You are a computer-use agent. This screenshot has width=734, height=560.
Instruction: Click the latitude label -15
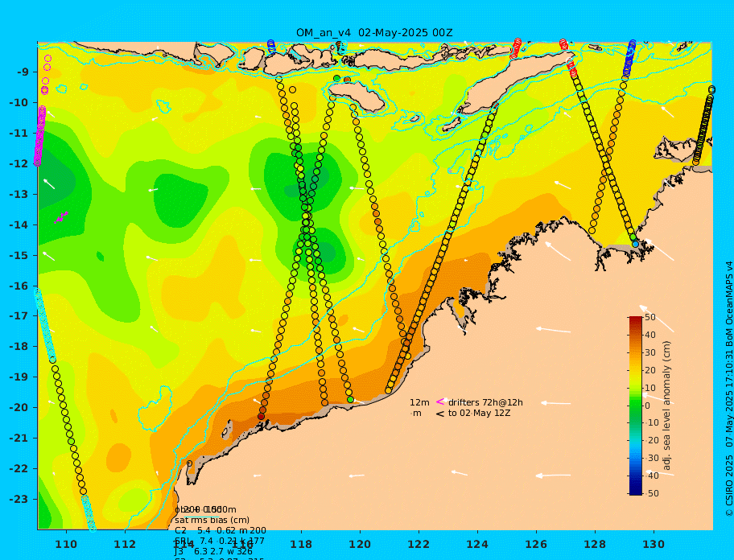pyautogui.click(x=20, y=255)
